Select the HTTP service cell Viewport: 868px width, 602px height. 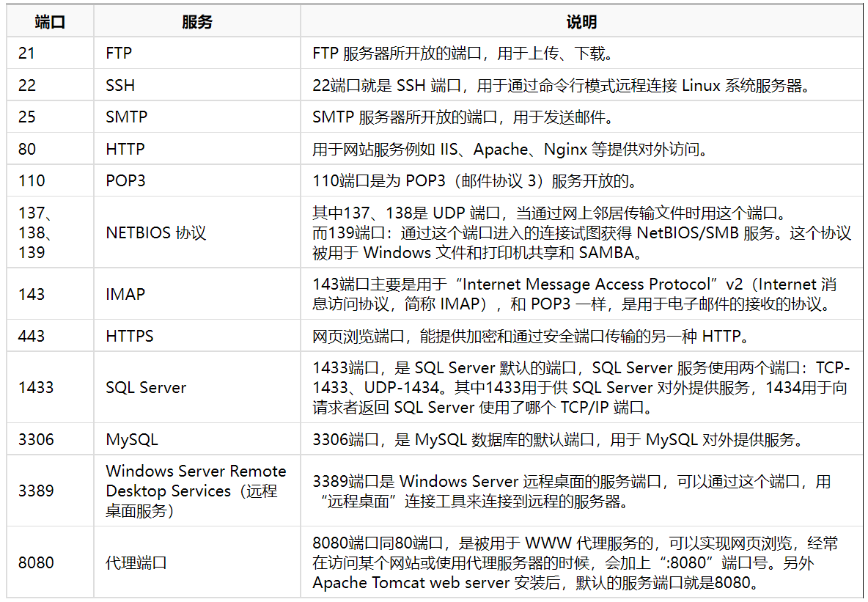point(125,150)
